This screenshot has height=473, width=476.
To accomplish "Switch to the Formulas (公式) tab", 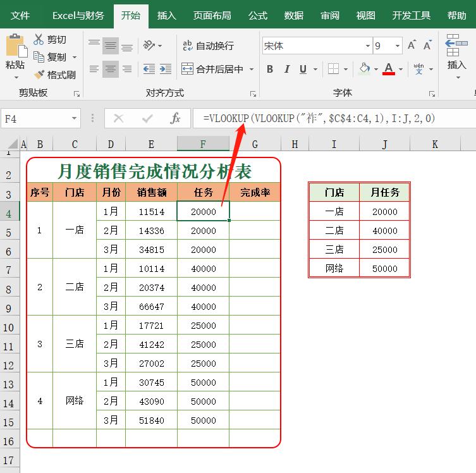I will [258, 15].
